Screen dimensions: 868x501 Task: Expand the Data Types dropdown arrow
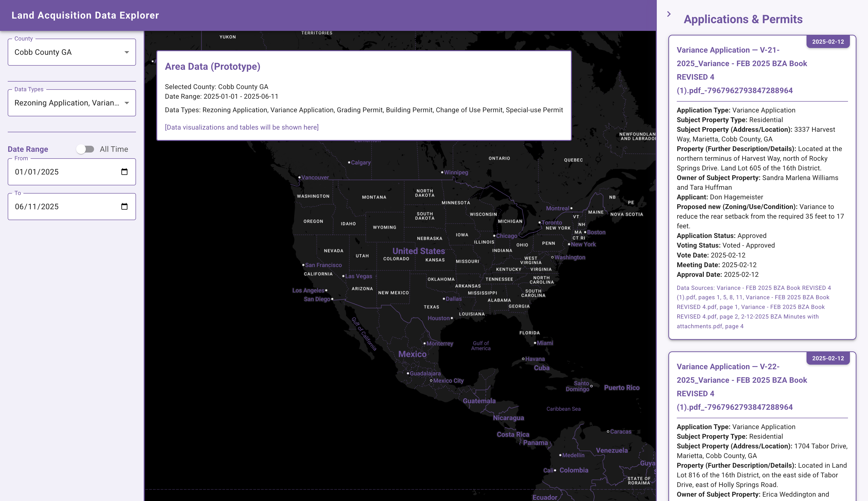point(127,103)
